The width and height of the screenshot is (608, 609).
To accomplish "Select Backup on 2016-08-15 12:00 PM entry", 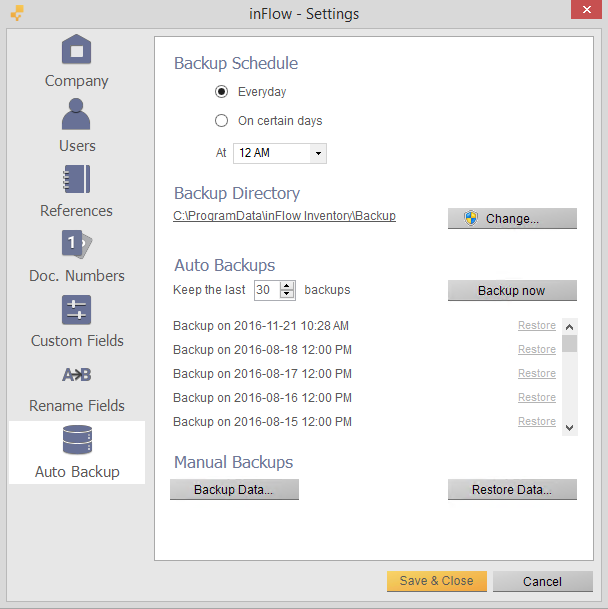I will tap(262, 422).
